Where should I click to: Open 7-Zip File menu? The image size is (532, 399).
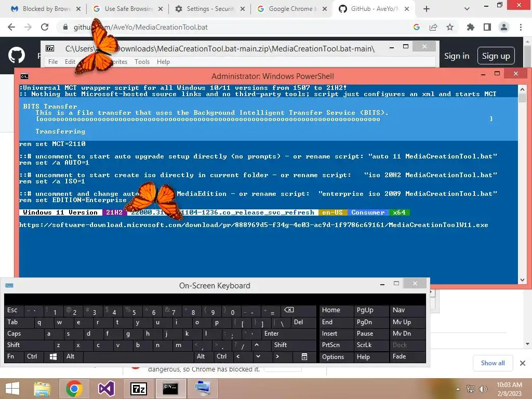coord(53,62)
